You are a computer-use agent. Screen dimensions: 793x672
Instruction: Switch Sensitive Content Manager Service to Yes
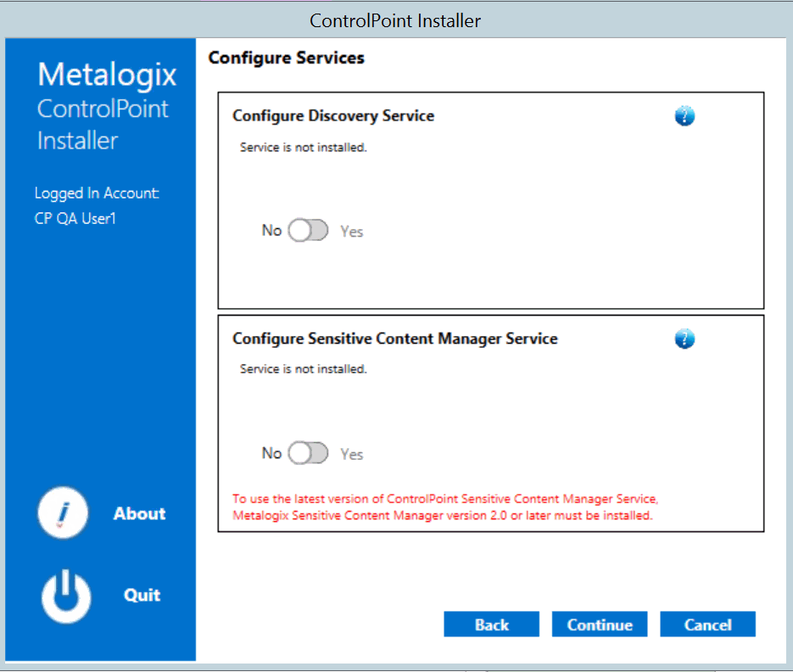tap(308, 453)
